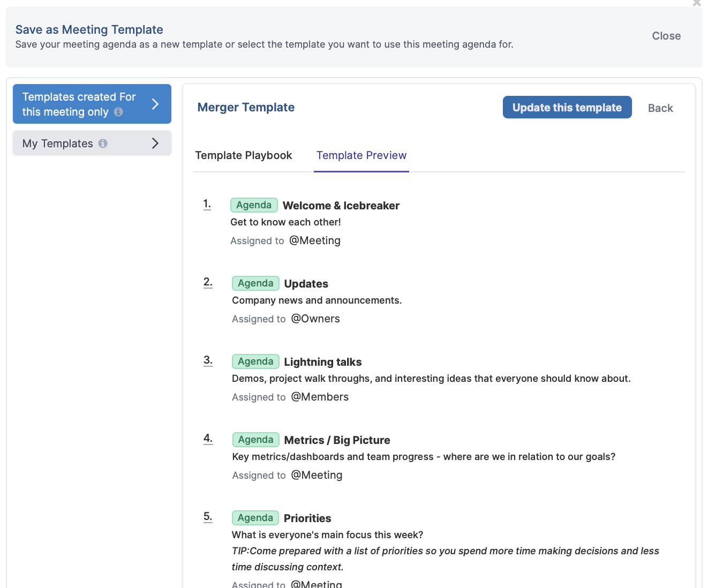Click Agenda tag for Metrics / Big Picture
This screenshot has height=588, width=708.
click(255, 440)
